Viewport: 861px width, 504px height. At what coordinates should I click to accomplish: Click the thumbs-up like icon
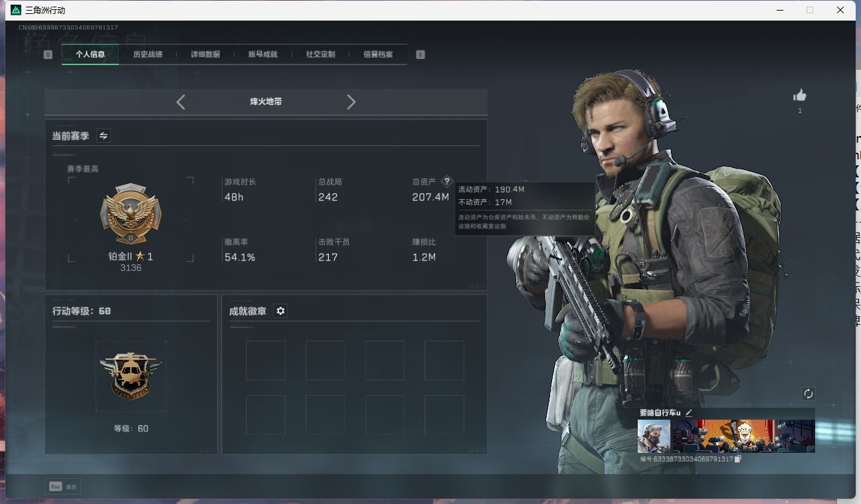click(800, 96)
